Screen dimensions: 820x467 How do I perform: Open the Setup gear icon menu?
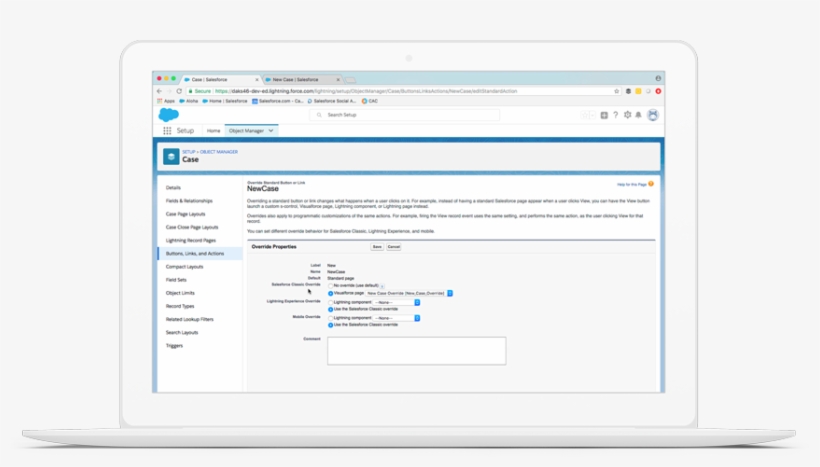pos(627,115)
